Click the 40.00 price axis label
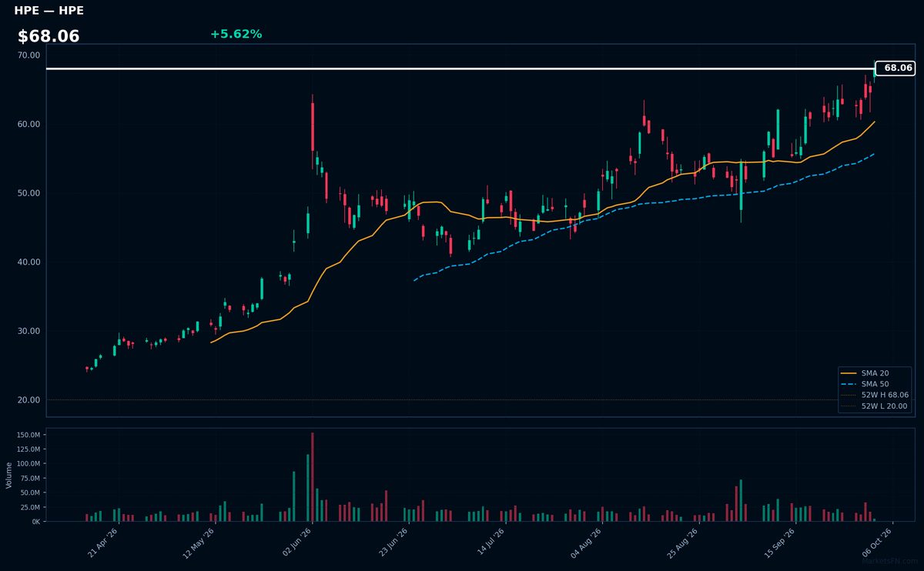Viewport: 924px width, 571px height. (x=28, y=262)
